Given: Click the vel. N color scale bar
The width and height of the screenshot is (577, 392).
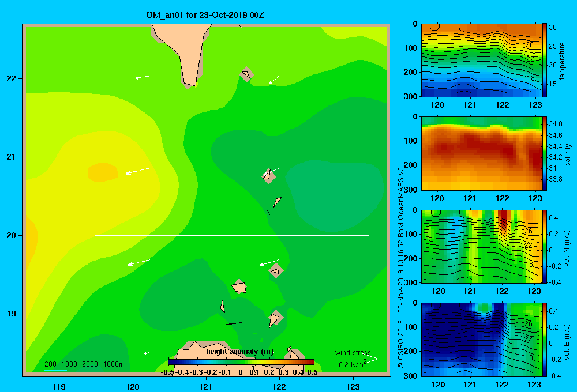Looking at the screenshot, I should [x=545, y=246].
